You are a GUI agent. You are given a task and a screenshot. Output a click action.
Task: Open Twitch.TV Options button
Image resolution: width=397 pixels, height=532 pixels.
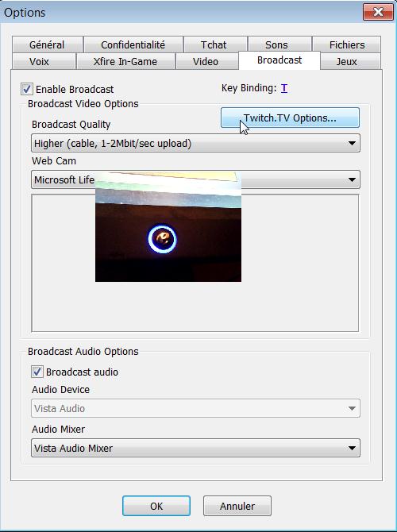coord(290,118)
